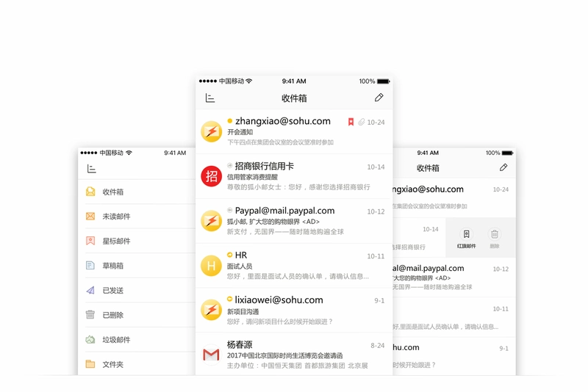
Task: Click 收件箱 title in right screen
Action: [428, 168]
